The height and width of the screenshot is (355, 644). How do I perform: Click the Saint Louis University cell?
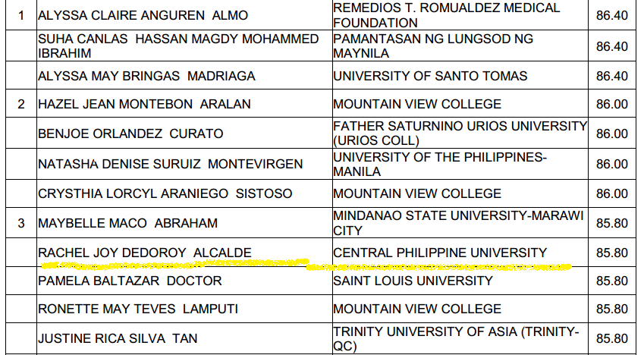pyautogui.click(x=413, y=281)
